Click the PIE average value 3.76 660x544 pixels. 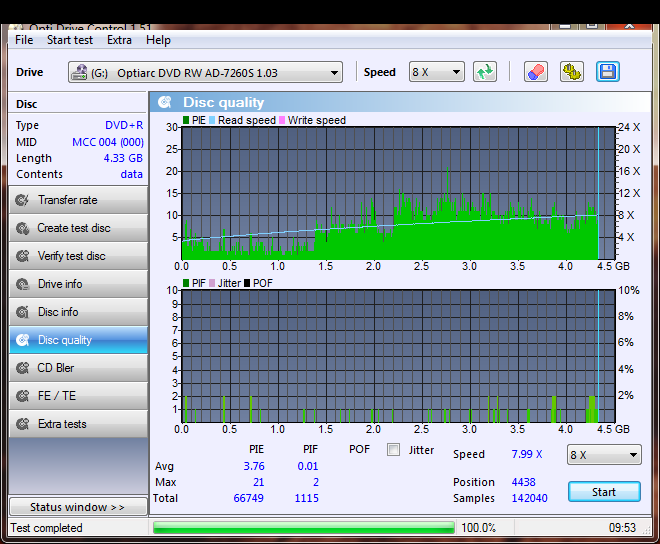tap(254, 466)
